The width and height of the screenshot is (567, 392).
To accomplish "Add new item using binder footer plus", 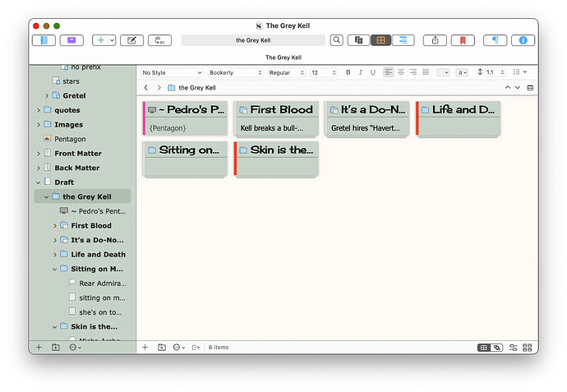I will 39,347.
